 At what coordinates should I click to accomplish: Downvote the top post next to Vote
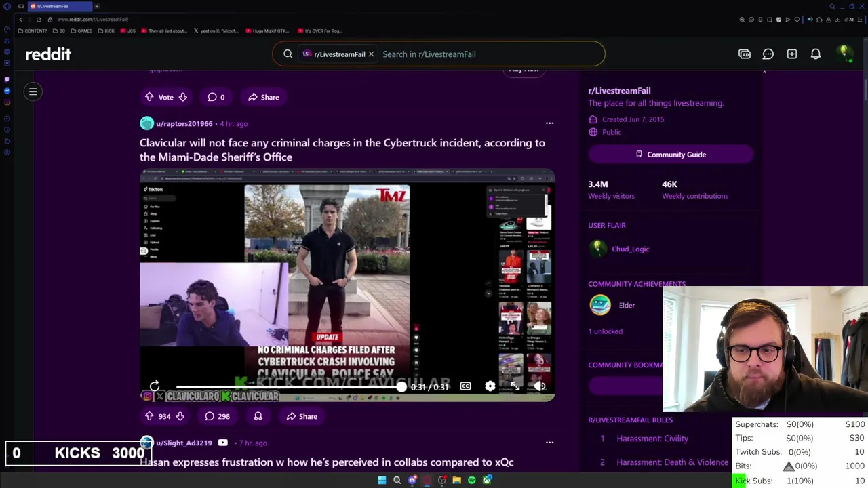point(182,97)
